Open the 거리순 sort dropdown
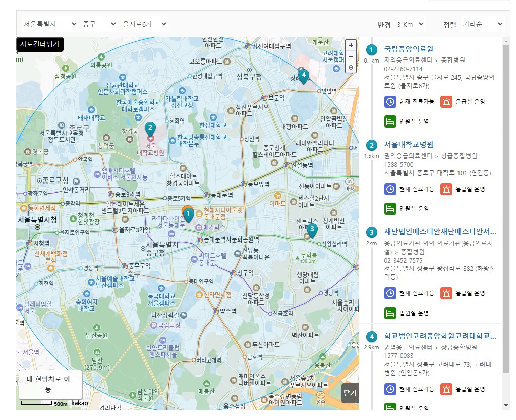 (x=483, y=24)
